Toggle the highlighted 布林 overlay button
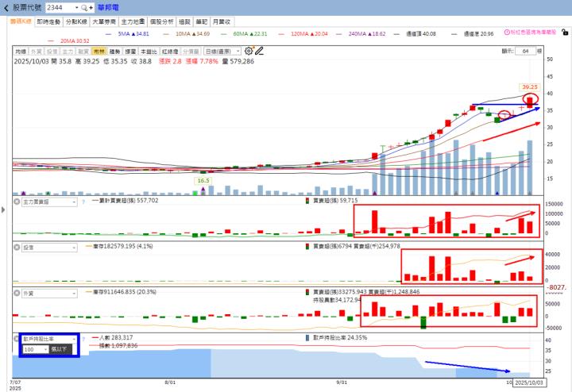Image resolution: width=572 pixels, height=392 pixels. [x=99, y=52]
